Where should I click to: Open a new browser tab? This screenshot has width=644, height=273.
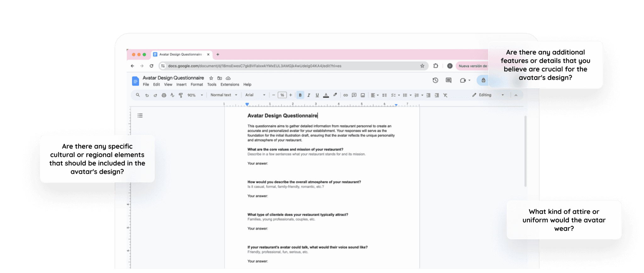218,54
